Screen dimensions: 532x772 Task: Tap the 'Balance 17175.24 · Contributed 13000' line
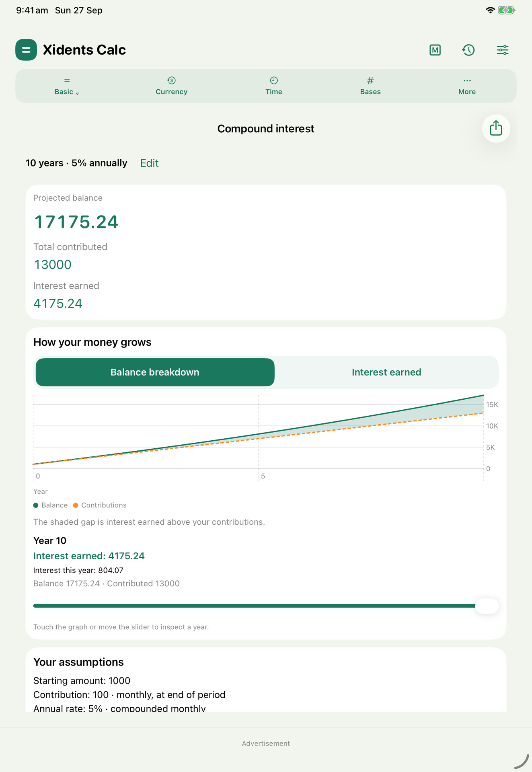click(107, 584)
